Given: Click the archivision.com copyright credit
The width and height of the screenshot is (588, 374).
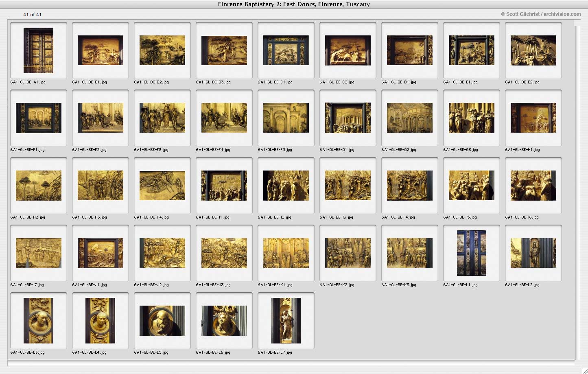Looking at the screenshot, I should (x=541, y=14).
